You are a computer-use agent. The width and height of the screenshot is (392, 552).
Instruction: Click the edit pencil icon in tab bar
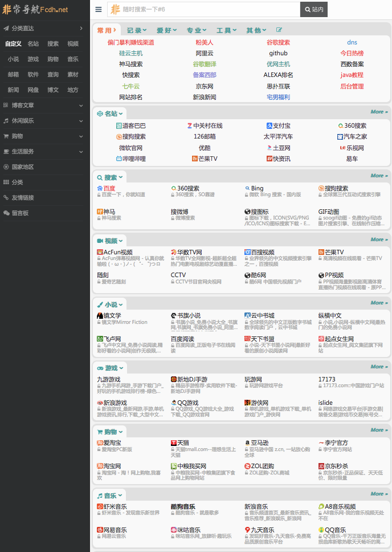279,30
